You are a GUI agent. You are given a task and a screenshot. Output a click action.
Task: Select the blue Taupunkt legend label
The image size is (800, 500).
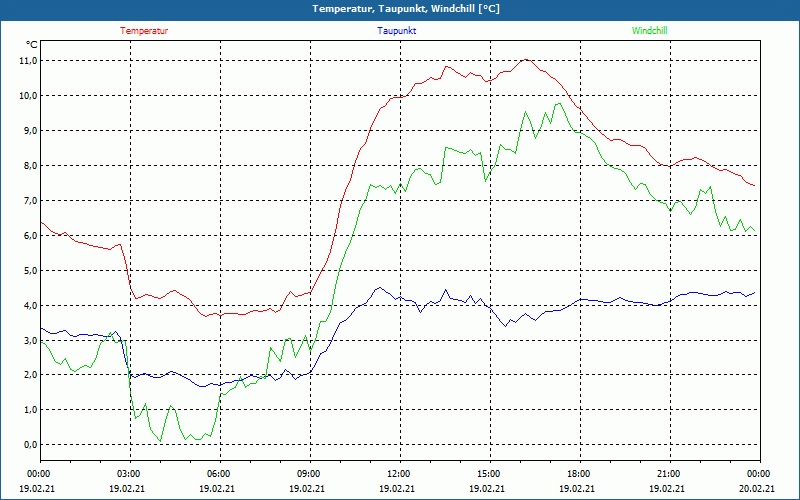point(396,31)
